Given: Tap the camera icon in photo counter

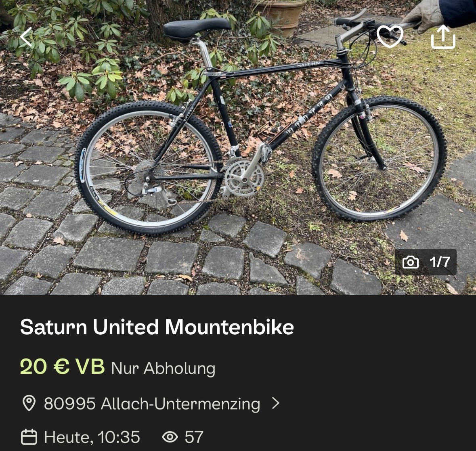Looking at the screenshot, I should [410, 262].
